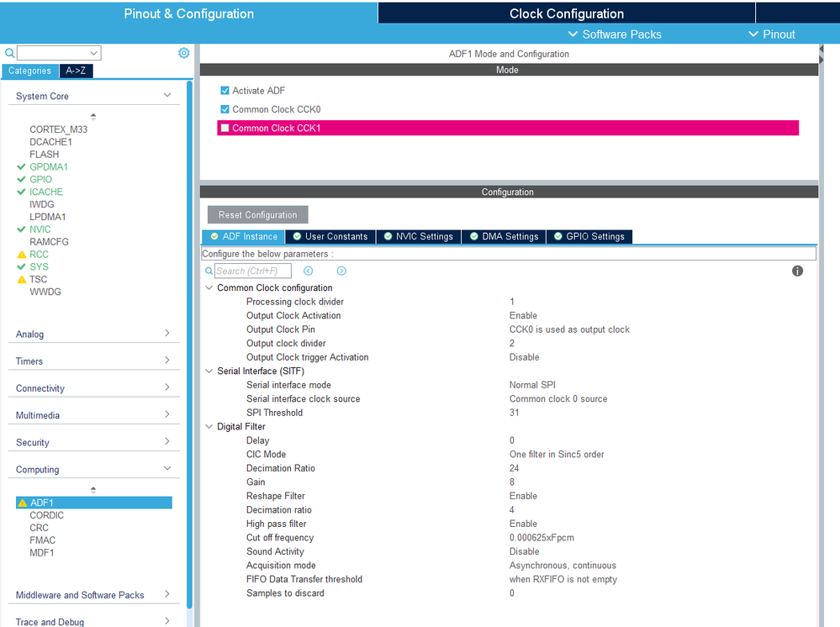Click Cut off frequency value 0.000625xFpcm
The width and height of the screenshot is (840, 627).
coord(542,538)
